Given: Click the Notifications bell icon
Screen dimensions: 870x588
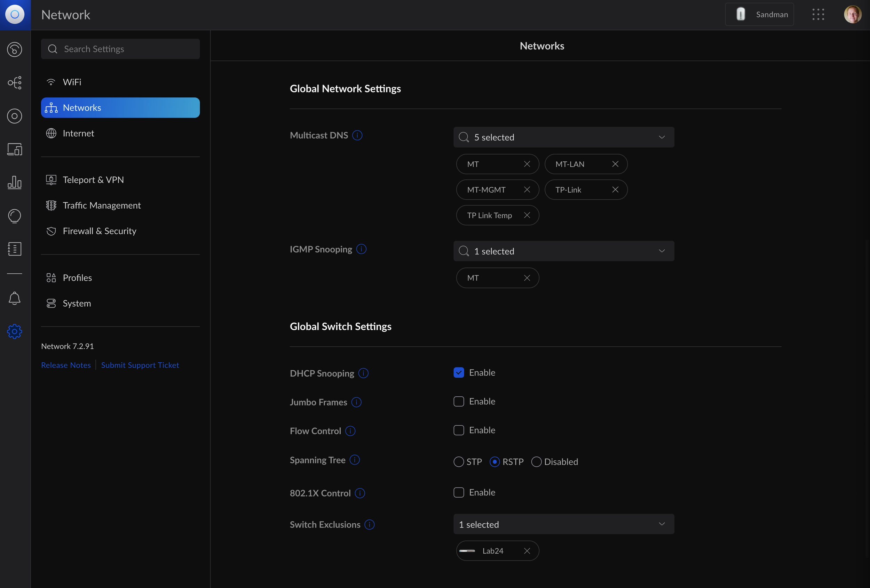Looking at the screenshot, I should [15, 298].
